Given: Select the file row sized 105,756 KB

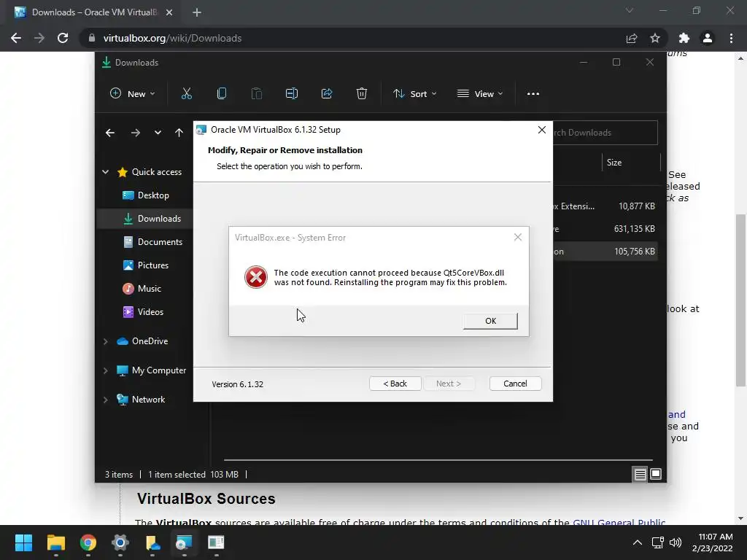Looking at the screenshot, I should (x=605, y=252).
